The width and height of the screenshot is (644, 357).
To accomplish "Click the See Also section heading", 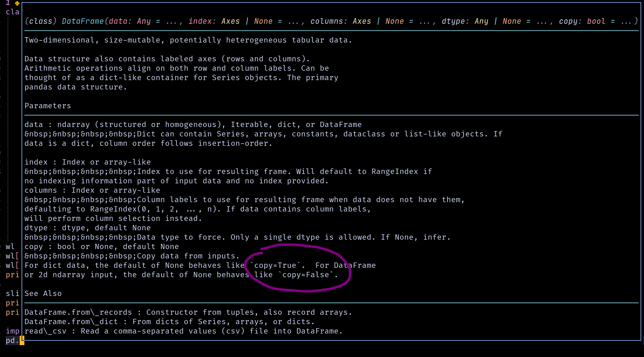I will pyautogui.click(x=43, y=293).
